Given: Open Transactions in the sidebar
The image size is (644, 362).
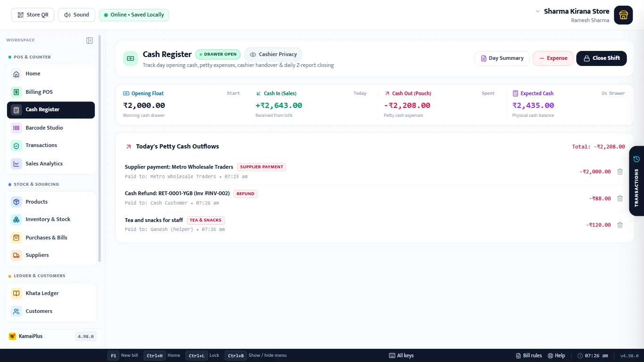Looking at the screenshot, I should pyautogui.click(x=51, y=146).
